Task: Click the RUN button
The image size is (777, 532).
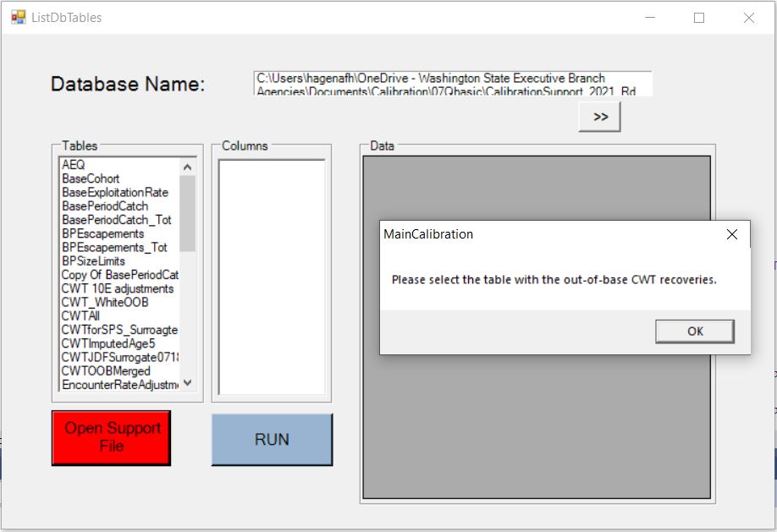Action: 272,439
